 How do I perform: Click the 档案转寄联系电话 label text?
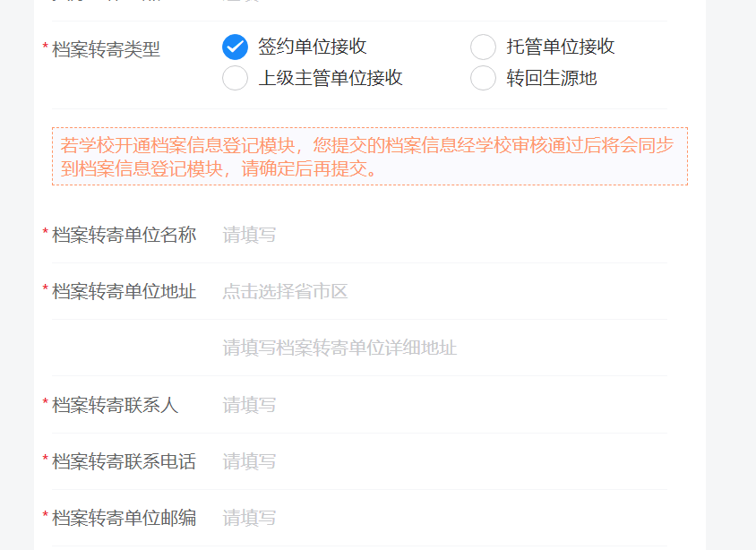click(x=124, y=461)
